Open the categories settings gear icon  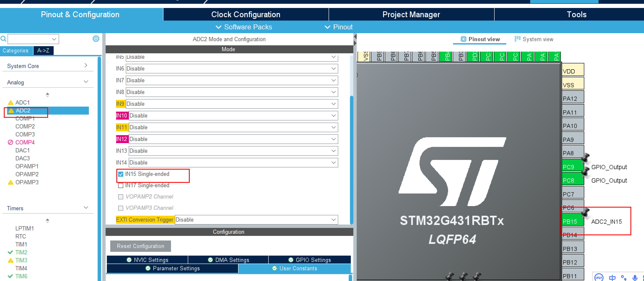[96, 39]
